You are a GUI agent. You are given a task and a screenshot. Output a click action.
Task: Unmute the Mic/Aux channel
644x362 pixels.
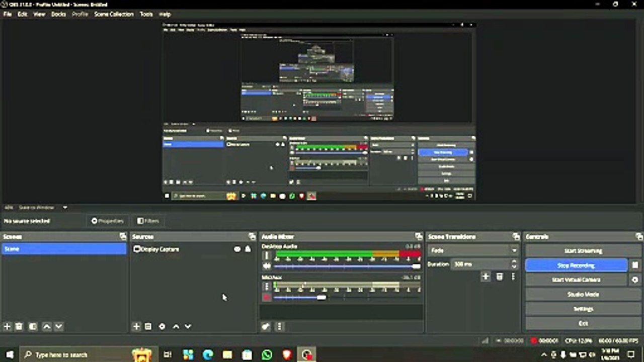pos(267,297)
